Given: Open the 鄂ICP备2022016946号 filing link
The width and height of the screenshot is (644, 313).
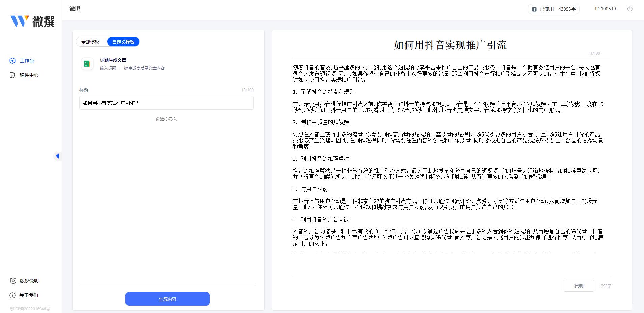Looking at the screenshot, I should click(30, 308).
